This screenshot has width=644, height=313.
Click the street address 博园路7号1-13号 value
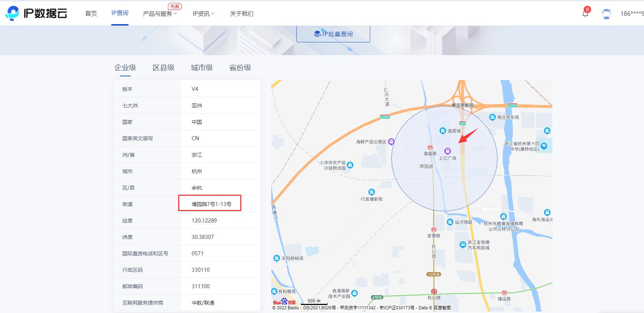click(x=211, y=204)
